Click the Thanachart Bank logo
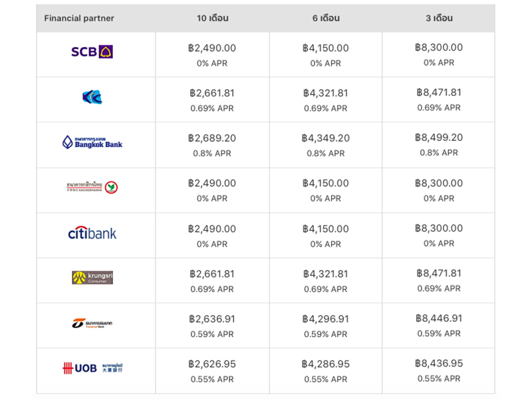 [92, 323]
